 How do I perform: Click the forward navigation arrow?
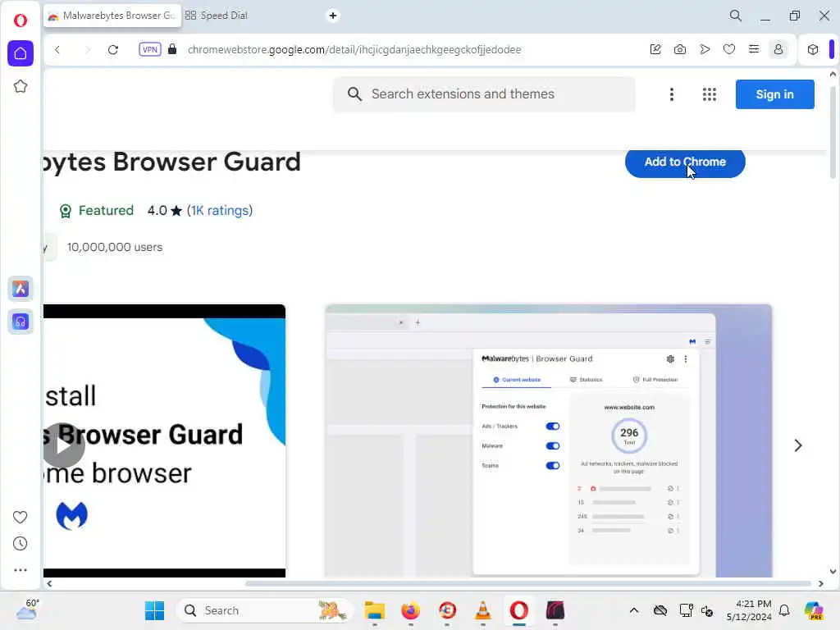[x=87, y=50]
